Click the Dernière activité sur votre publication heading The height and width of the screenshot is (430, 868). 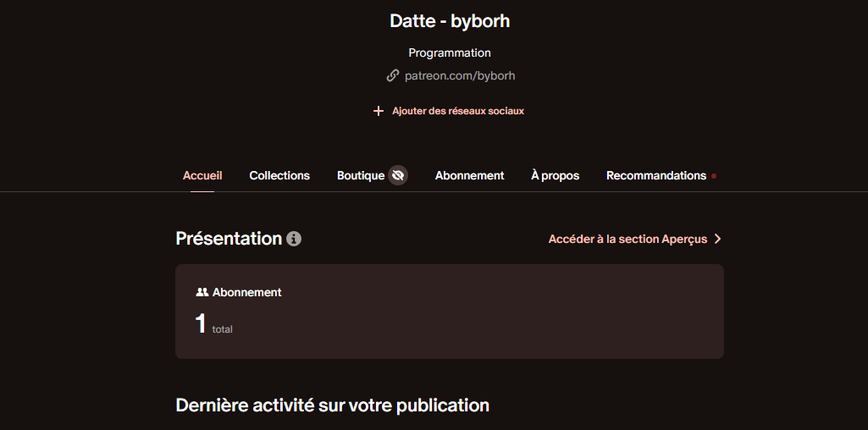332,405
